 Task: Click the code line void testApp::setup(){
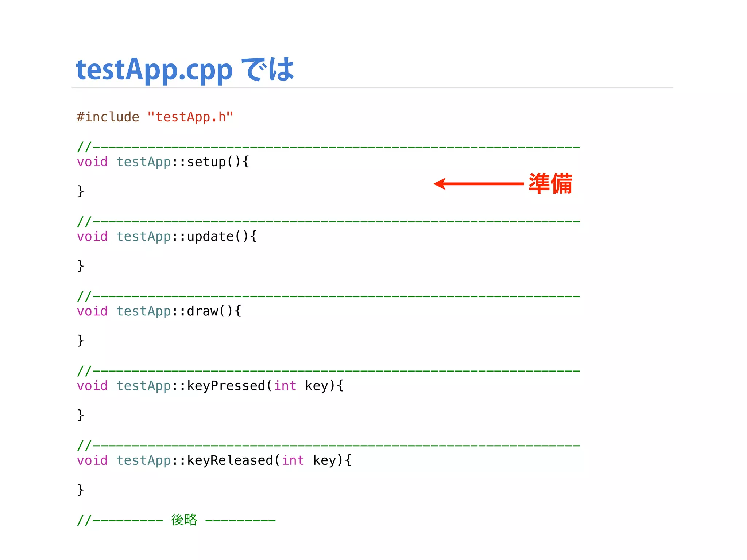point(163,162)
